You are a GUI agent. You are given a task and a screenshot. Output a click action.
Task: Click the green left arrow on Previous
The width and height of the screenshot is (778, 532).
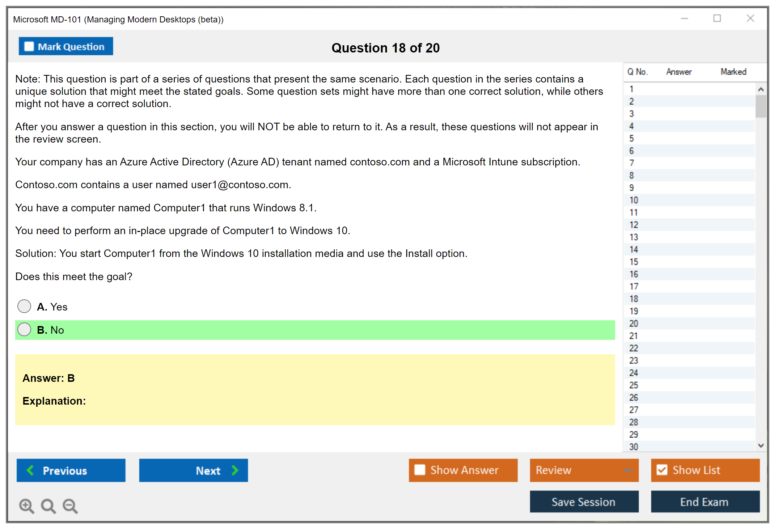click(30, 470)
